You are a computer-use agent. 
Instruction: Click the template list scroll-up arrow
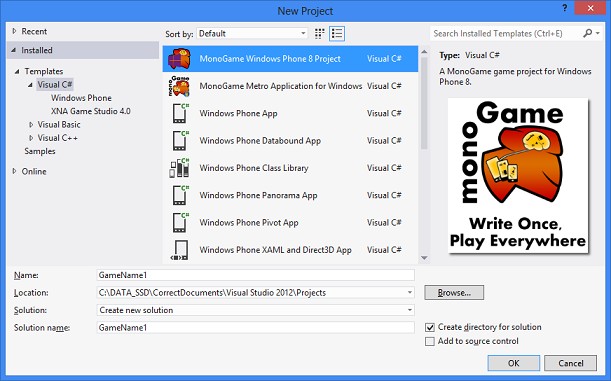click(424, 51)
